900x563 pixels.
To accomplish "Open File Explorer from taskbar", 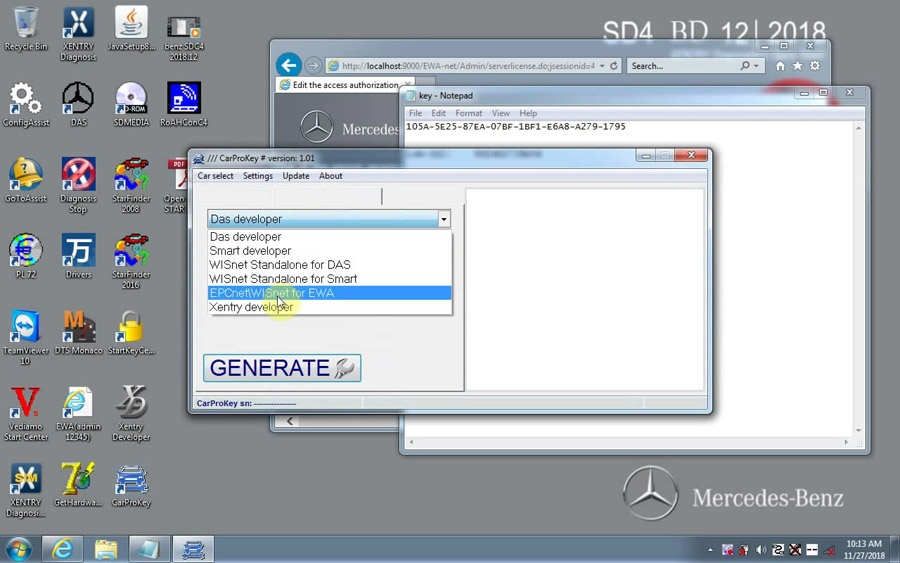I will coord(106,549).
